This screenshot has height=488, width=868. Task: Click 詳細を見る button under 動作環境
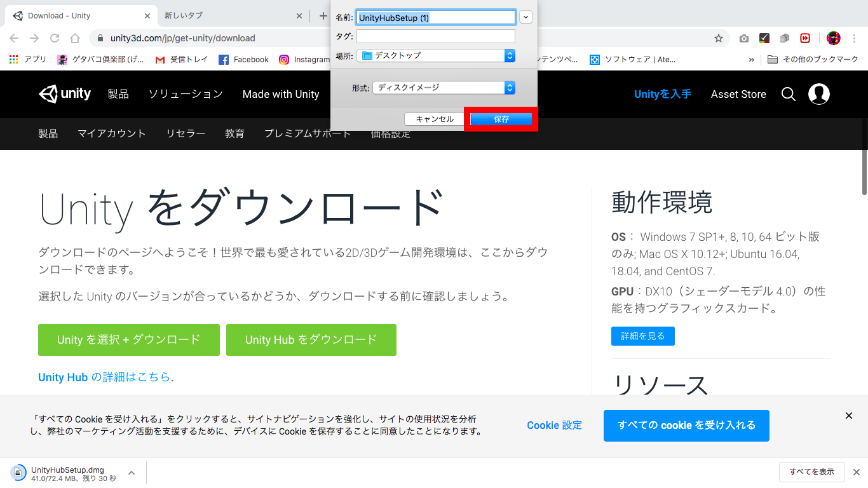(x=643, y=336)
